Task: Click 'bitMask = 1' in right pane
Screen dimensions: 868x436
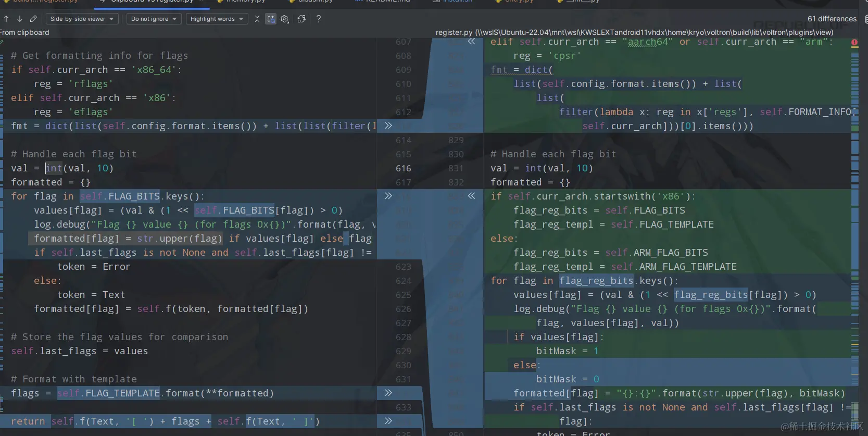Action: 568,351
